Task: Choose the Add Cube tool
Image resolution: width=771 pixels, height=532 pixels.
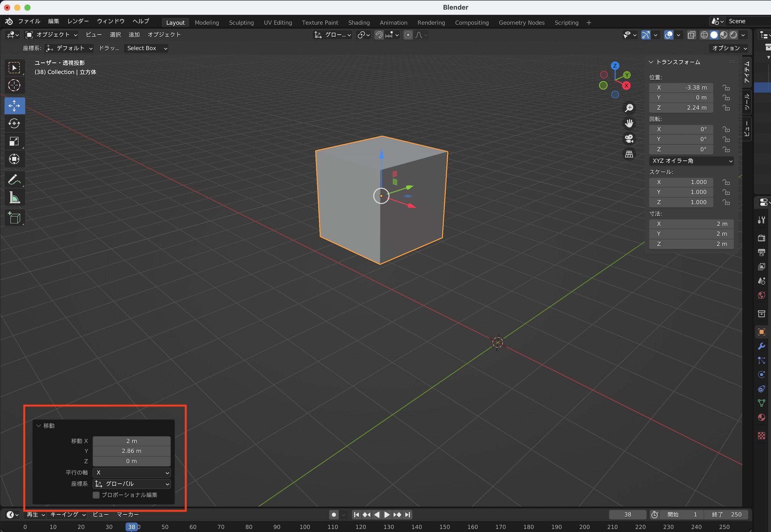Action: click(14, 218)
